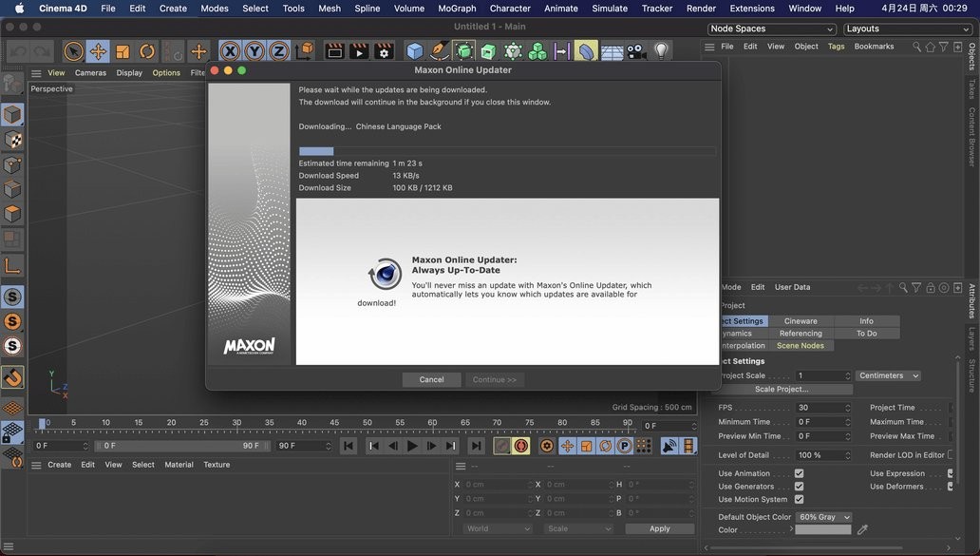
Task: Add a Light object via bulb icon
Action: [x=662, y=51]
